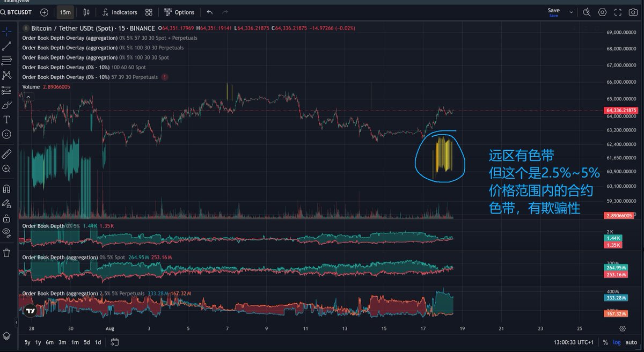The image size is (644, 352).
Task: Select the trend line drawing tool
Action: [x=7, y=46]
